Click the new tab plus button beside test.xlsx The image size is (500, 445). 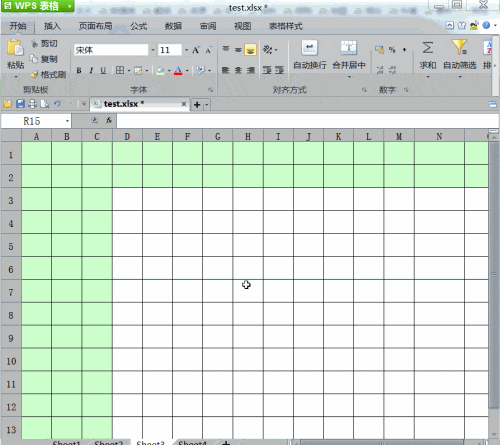coord(197,105)
